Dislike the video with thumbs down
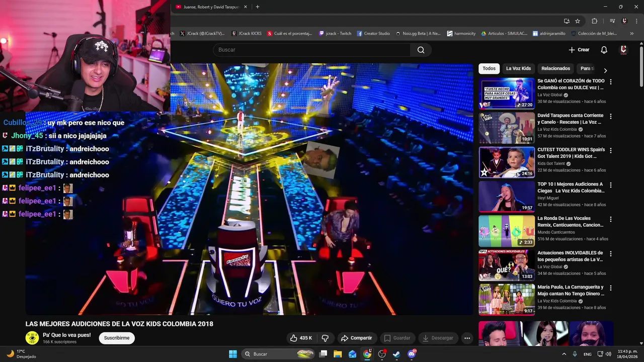This screenshot has width=644, height=362. 325,338
